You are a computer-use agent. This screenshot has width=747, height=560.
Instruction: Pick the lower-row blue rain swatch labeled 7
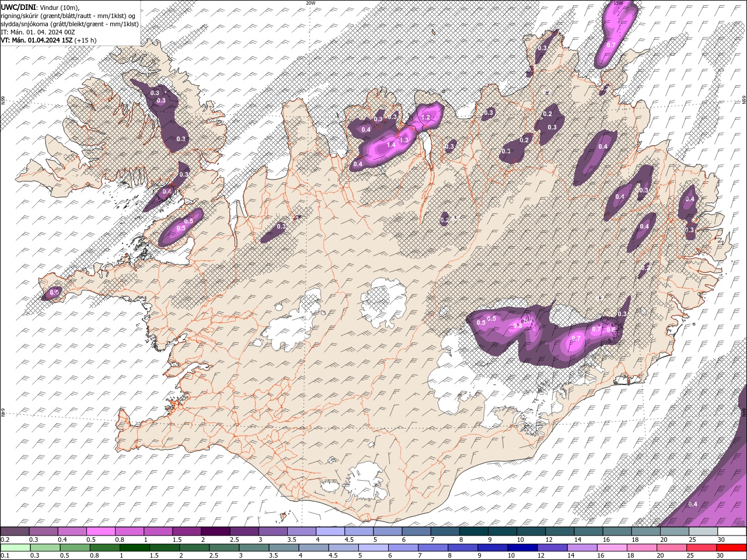tap(433, 547)
